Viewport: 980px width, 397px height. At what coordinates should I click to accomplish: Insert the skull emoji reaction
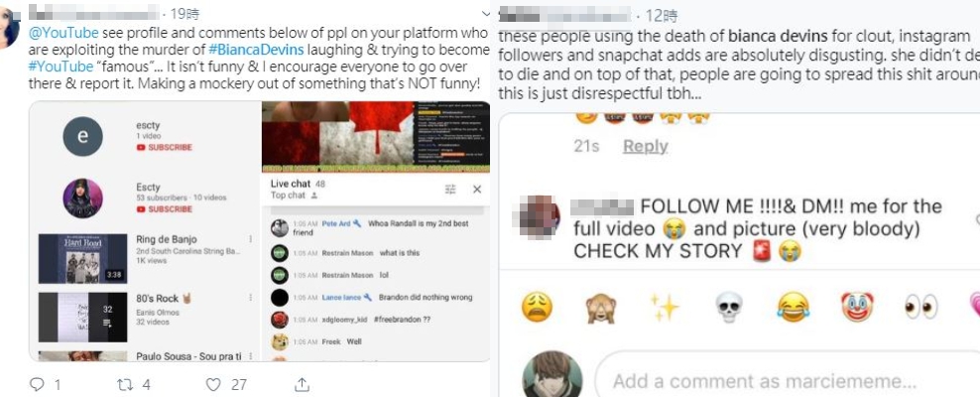tap(729, 307)
